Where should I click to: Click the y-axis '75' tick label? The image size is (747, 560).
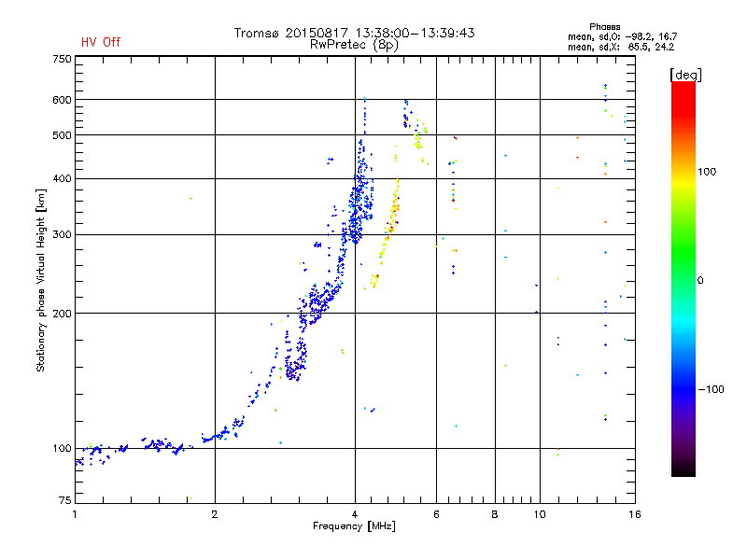tap(65, 500)
